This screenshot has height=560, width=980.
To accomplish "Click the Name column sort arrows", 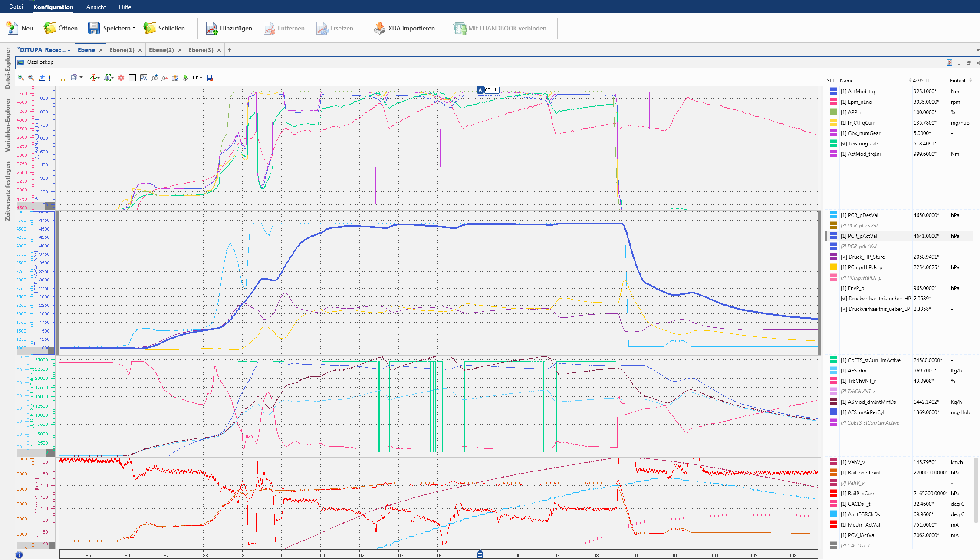I will coord(910,80).
